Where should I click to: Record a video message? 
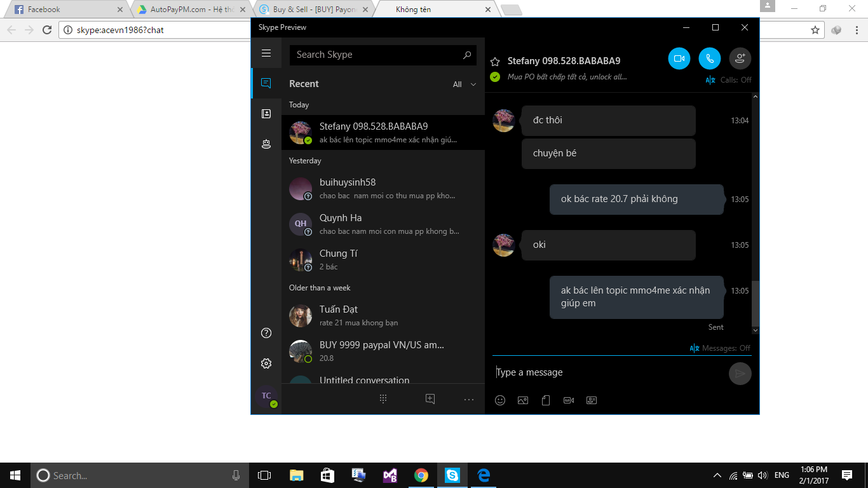click(569, 400)
